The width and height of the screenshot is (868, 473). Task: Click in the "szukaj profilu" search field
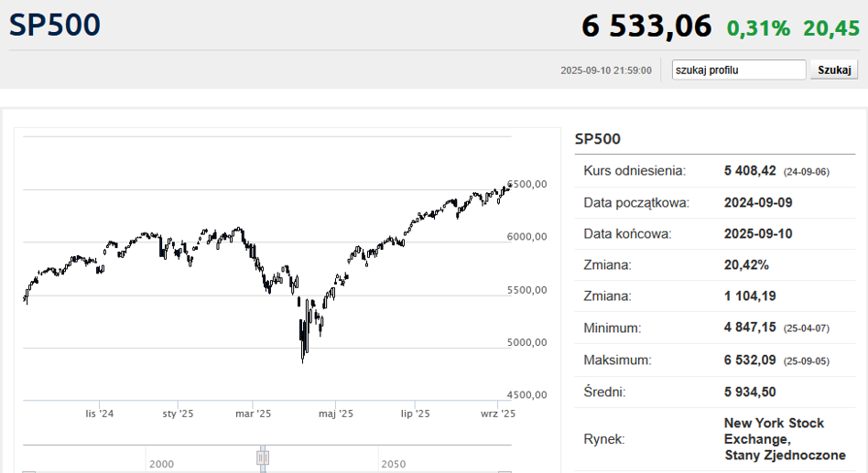click(739, 70)
